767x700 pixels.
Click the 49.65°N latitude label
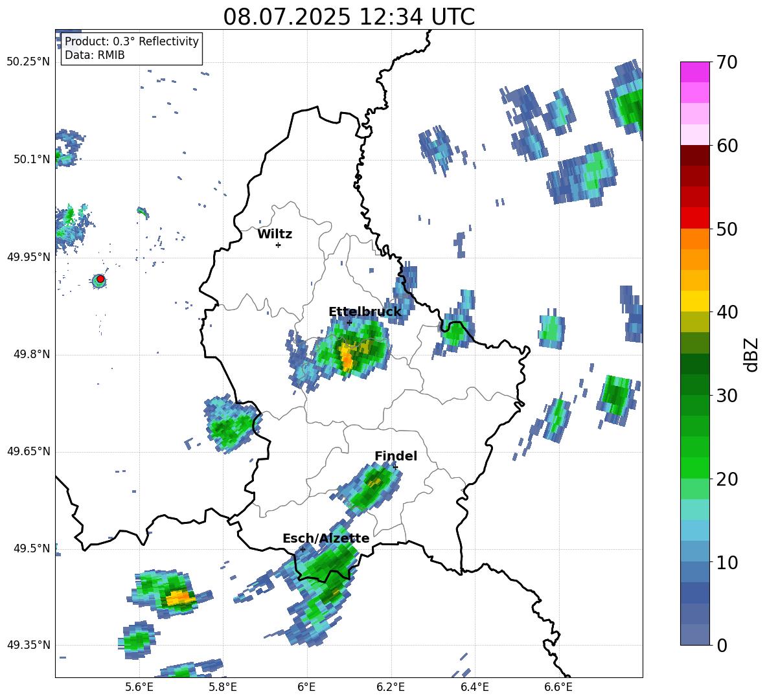click(x=29, y=451)
